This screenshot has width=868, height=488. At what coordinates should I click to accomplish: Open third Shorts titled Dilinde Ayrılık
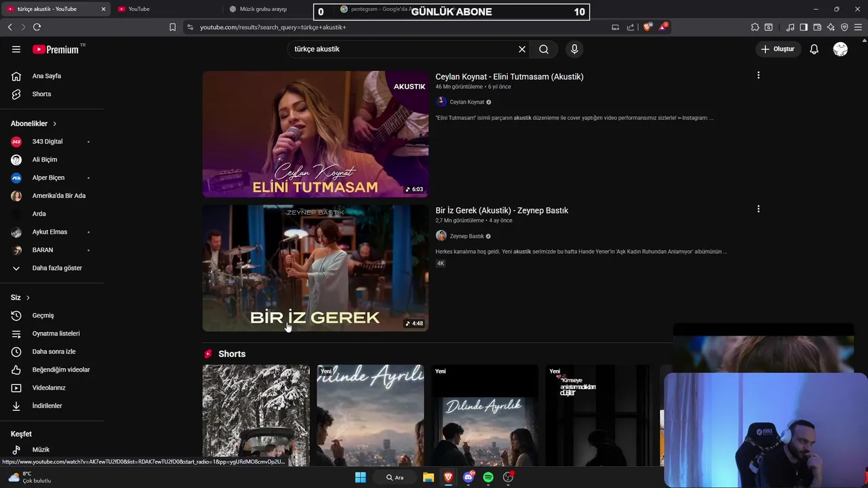pos(485,415)
